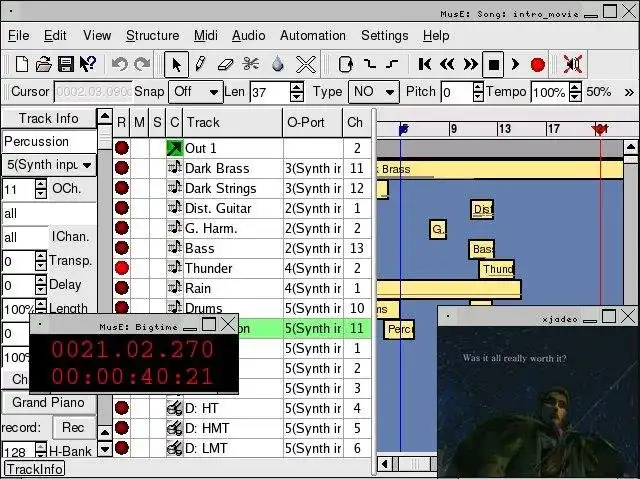Open the Snap dropdown set to Off
Viewport: 640px width, 479px height.
(196, 92)
